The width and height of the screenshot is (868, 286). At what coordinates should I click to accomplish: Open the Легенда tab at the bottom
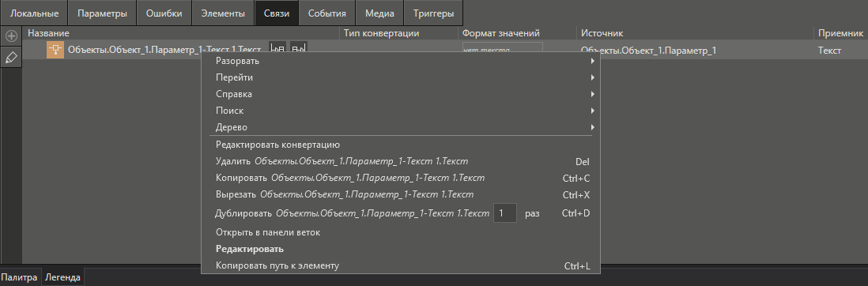[62, 277]
